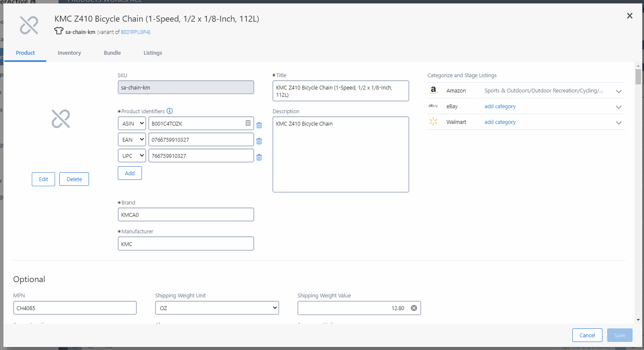
Task: Expand the Walmart category row chevron
Action: click(x=619, y=123)
